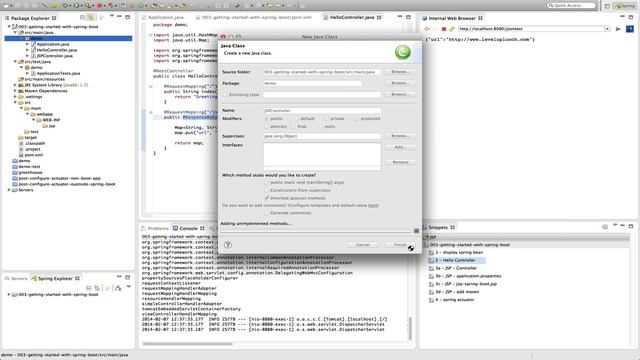Open the Open Perspective toolbar icon

607,6
